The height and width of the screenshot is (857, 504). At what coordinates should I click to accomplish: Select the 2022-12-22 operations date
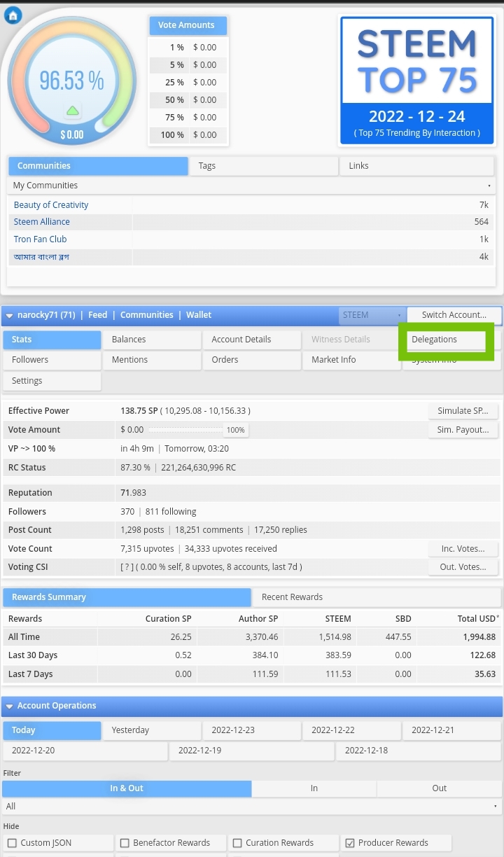[352, 730]
